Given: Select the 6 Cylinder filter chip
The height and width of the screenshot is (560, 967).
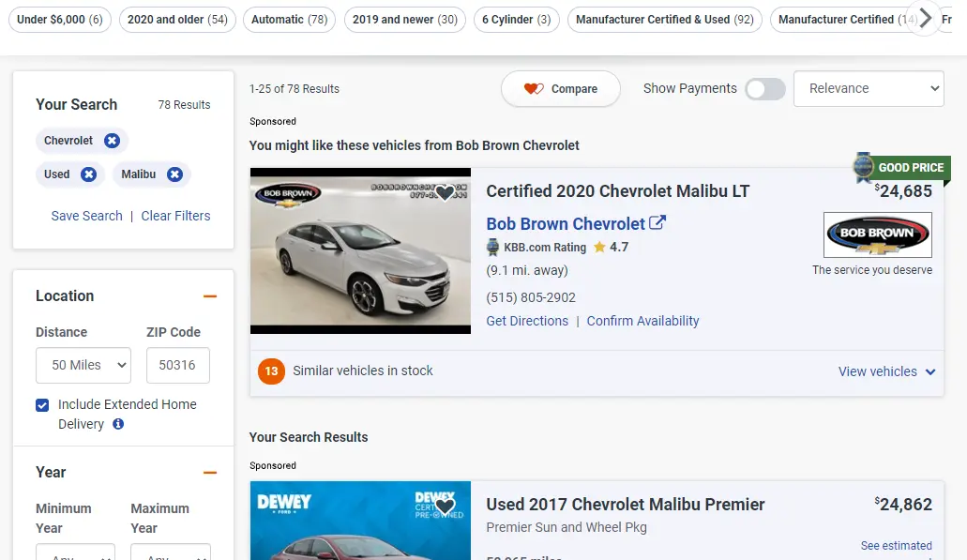Looking at the screenshot, I should (x=517, y=20).
